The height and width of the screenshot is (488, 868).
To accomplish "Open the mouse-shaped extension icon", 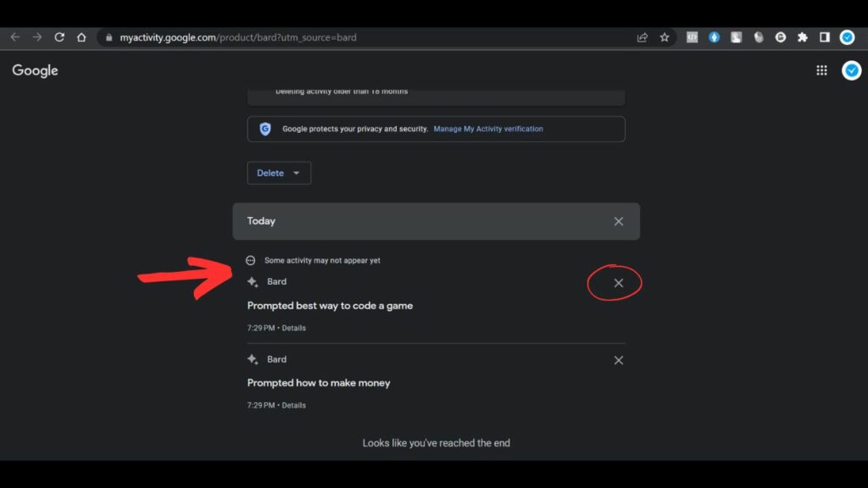I will pyautogui.click(x=759, y=37).
